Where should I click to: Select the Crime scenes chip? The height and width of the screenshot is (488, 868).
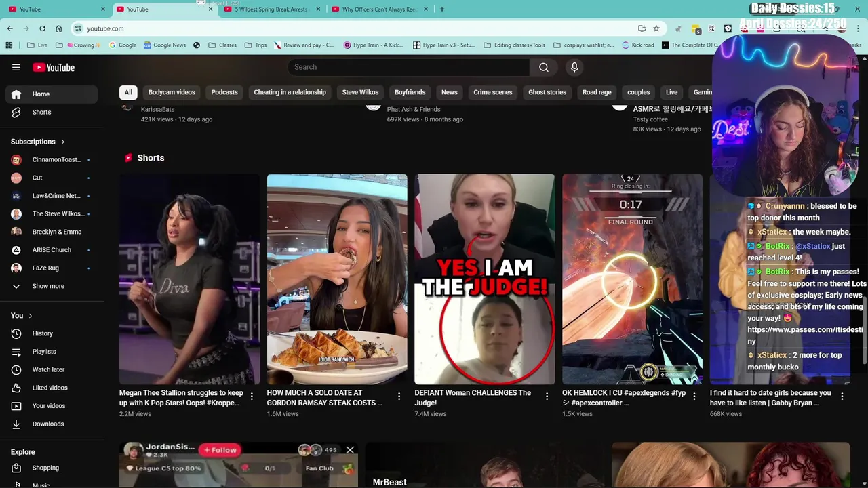pos(493,92)
